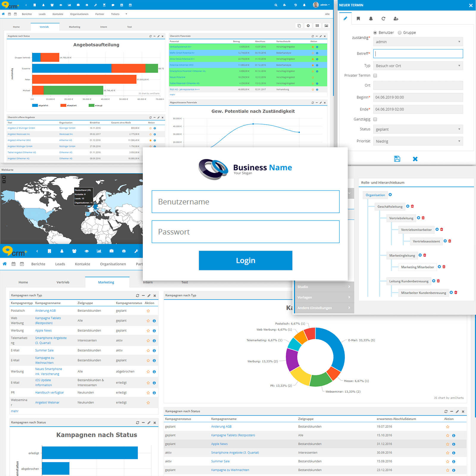Image resolution: width=476 pixels, height=476 pixels.
Task: Open Leads in Marketing dashboard navigation
Action: [x=60, y=264]
